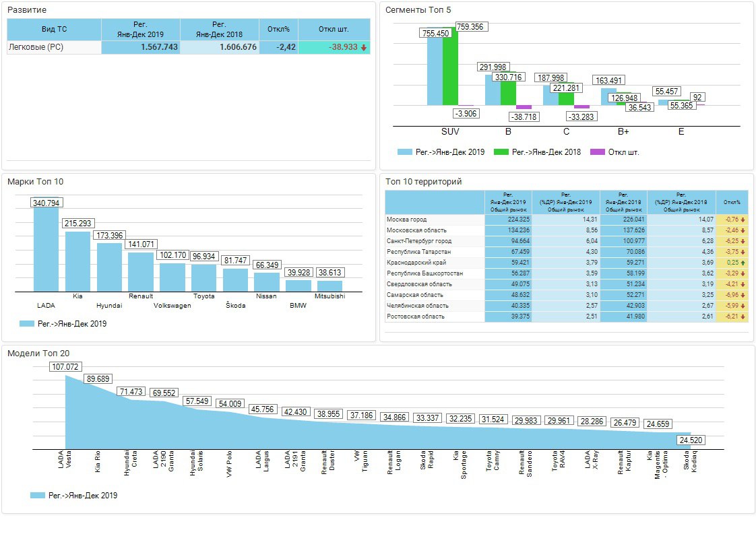The height and width of the screenshot is (534, 756).
Task: Click the 102.170 Volkswagen data label
Action: click(173, 255)
